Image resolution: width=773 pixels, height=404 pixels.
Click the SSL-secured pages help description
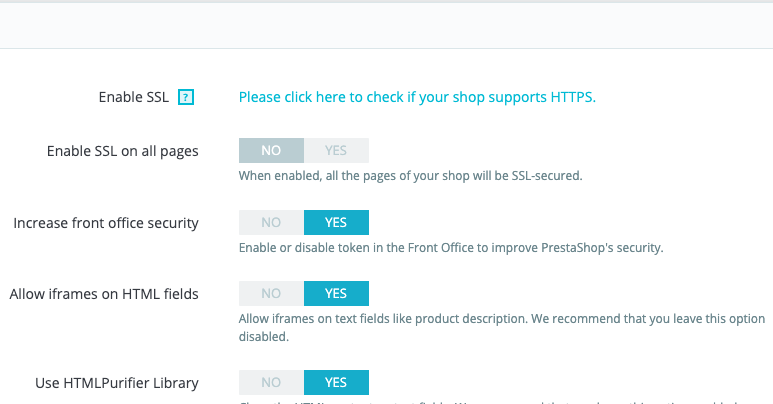point(410,176)
